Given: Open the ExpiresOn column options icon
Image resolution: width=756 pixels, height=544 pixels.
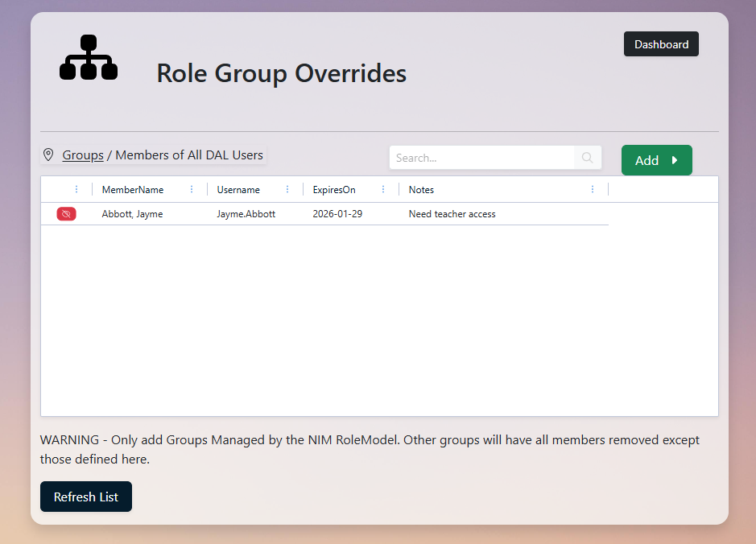Looking at the screenshot, I should tap(383, 189).
